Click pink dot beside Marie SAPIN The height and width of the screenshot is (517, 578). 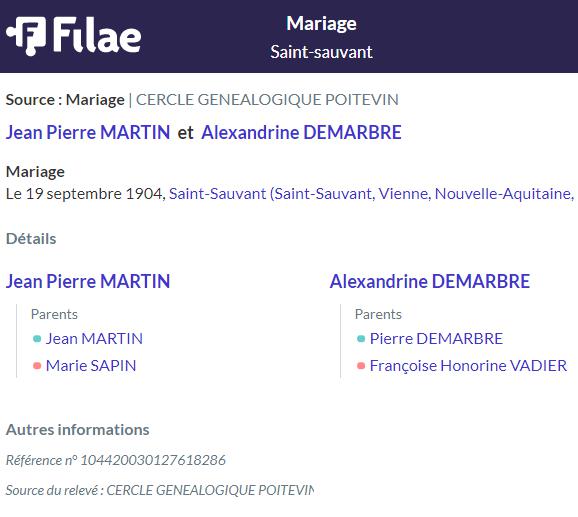tap(37, 366)
